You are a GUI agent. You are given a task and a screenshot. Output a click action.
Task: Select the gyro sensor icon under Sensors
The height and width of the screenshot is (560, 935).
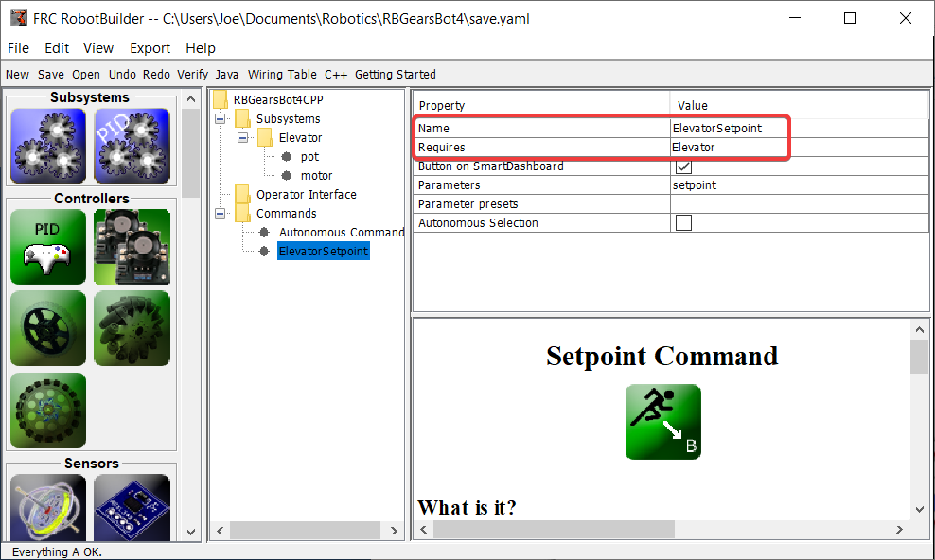click(x=47, y=508)
